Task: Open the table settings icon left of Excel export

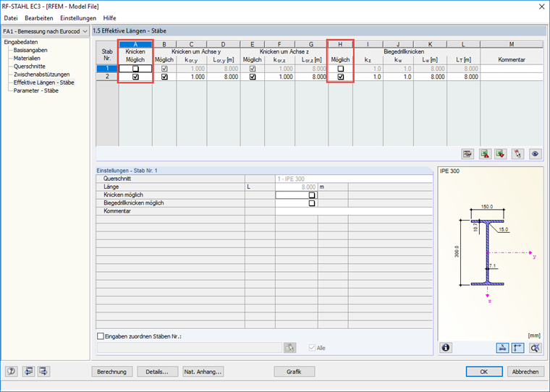Action: [467, 154]
